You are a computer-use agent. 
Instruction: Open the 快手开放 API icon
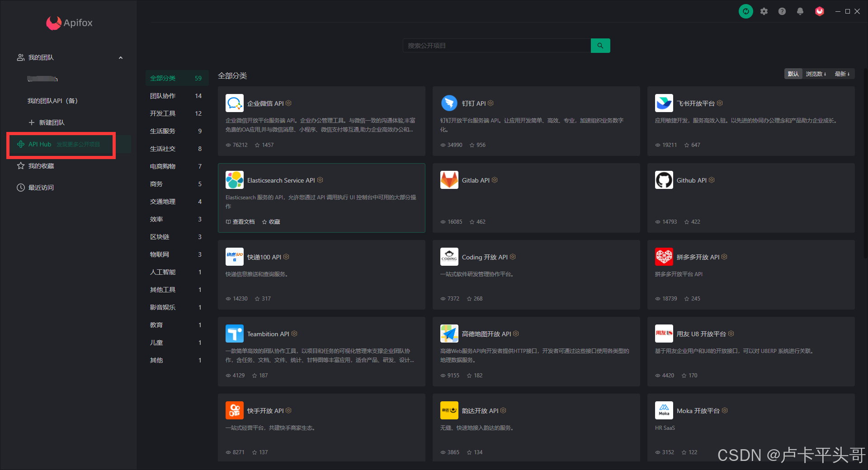pyautogui.click(x=235, y=410)
